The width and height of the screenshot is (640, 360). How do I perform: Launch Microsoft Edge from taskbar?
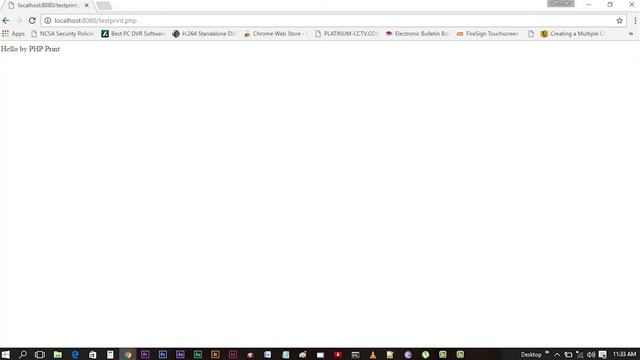75,354
